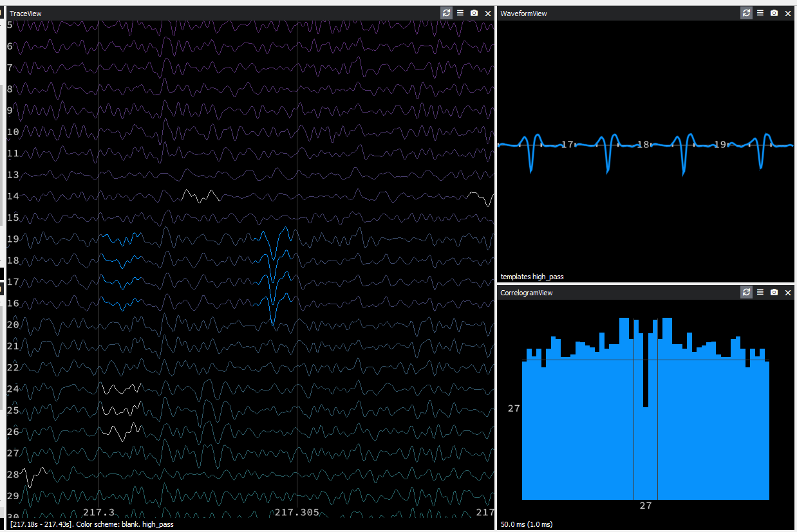Click channel label 14 in TraceView
The image size is (797, 532).
[x=13, y=196]
